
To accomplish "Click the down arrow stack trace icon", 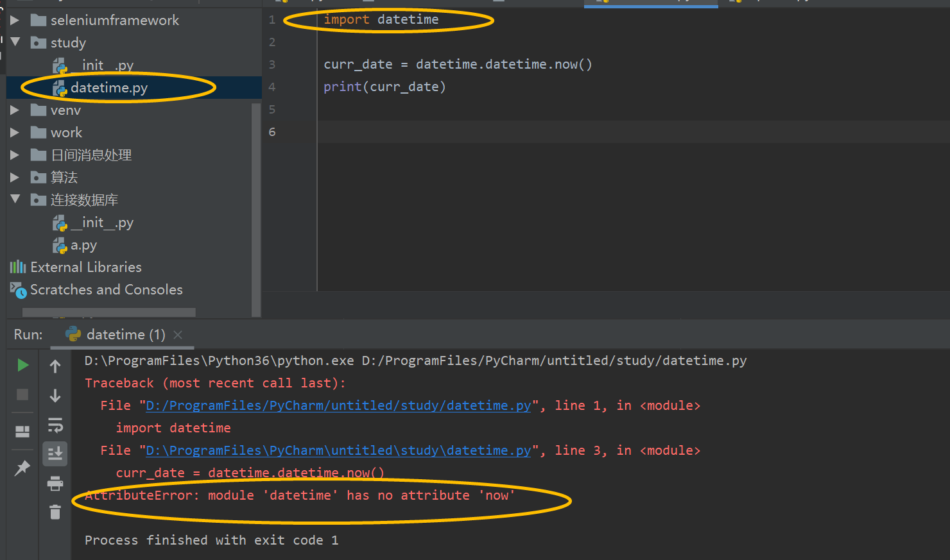I will click(55, 395).
